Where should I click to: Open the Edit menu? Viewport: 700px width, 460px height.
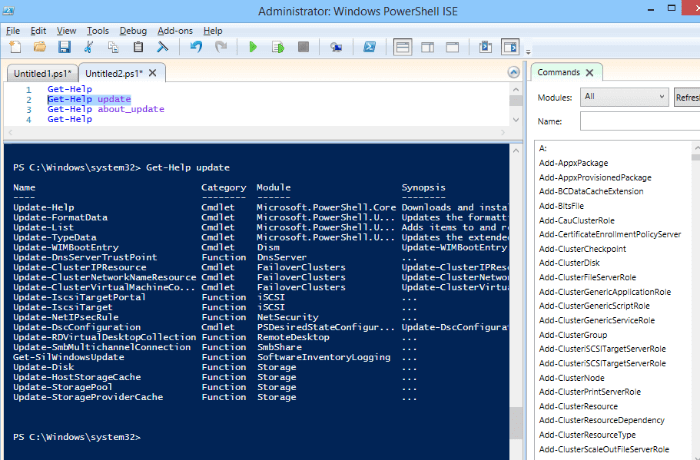click(x=38, y=31)
